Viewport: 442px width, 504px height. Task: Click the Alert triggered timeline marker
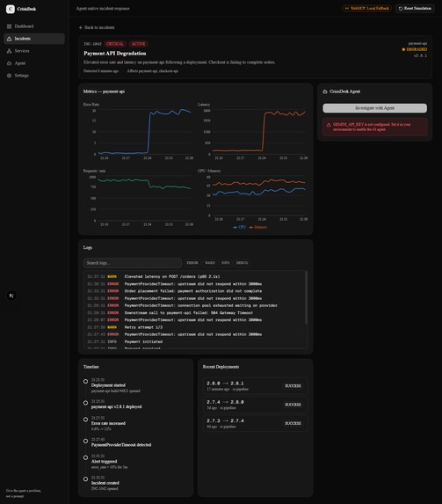click(85, 457)
